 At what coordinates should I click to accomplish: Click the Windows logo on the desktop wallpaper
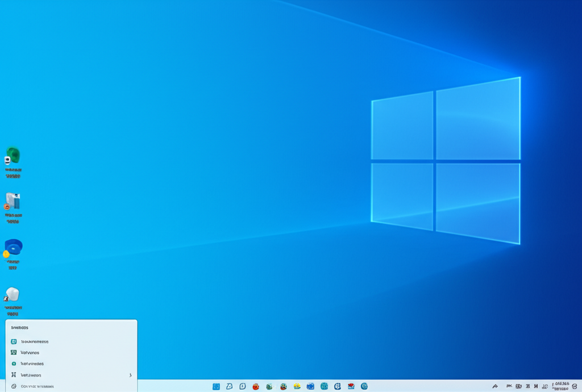pyautogui.click(x=446, y=161)
